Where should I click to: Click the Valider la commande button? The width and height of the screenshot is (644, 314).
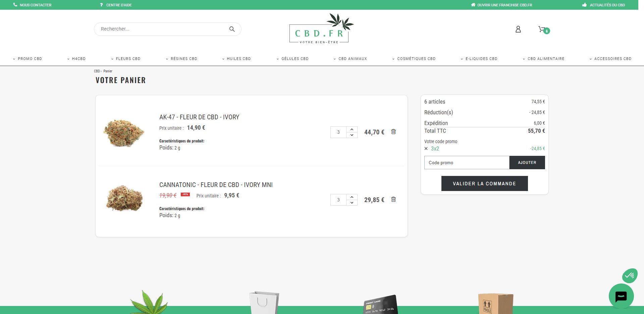pos(484,184)
